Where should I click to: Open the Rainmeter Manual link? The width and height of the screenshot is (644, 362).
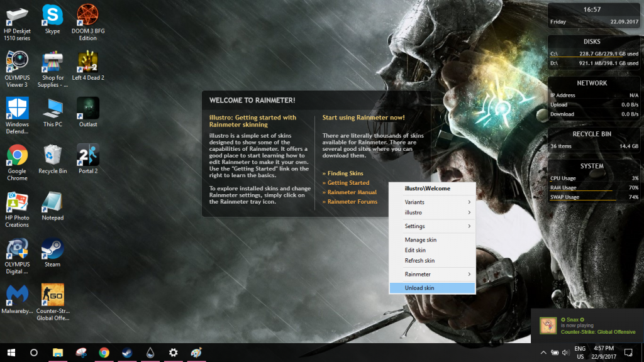point(352,192)
